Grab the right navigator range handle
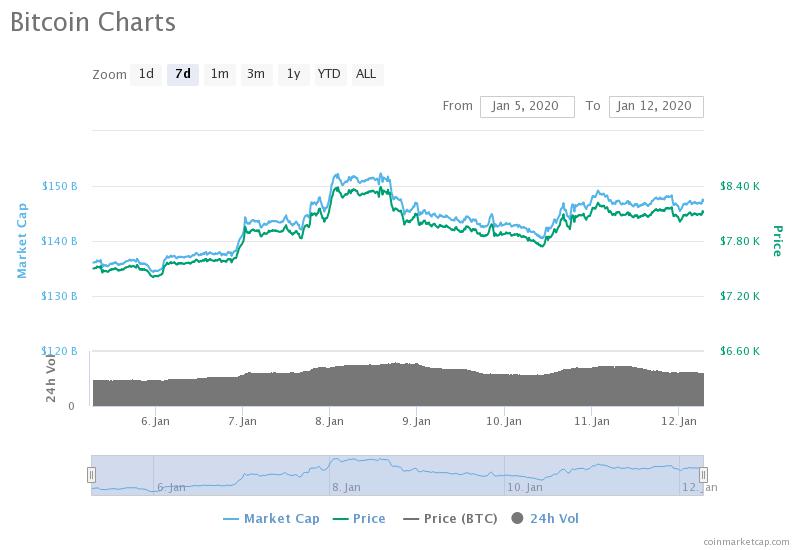 pos(703,475)
